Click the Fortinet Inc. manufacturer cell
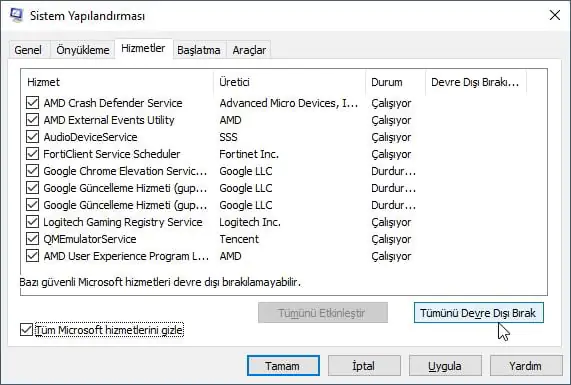The width and height of the screenshot is (571, 385). tap(249, 154)
